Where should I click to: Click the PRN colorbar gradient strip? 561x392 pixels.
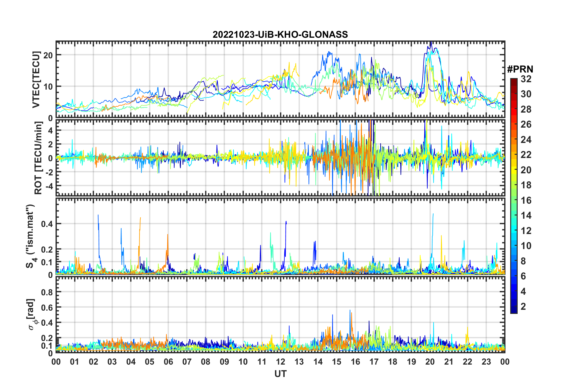pos(514,196)
